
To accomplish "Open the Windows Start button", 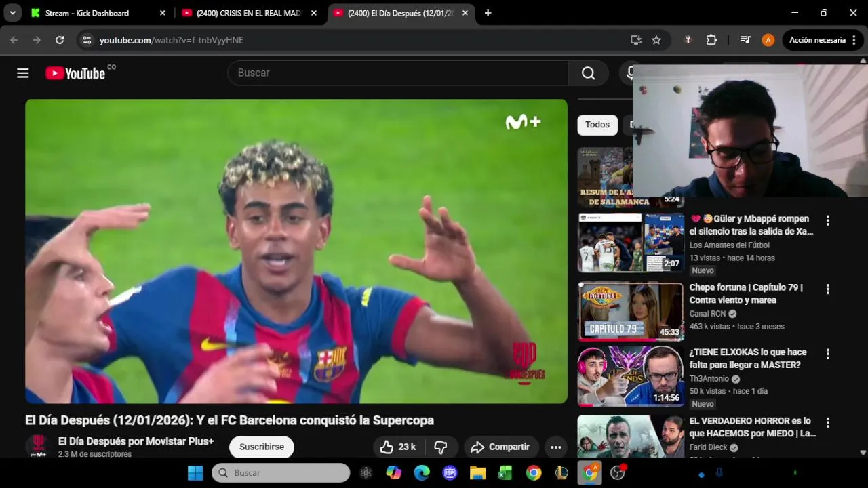I will [195, 472].
